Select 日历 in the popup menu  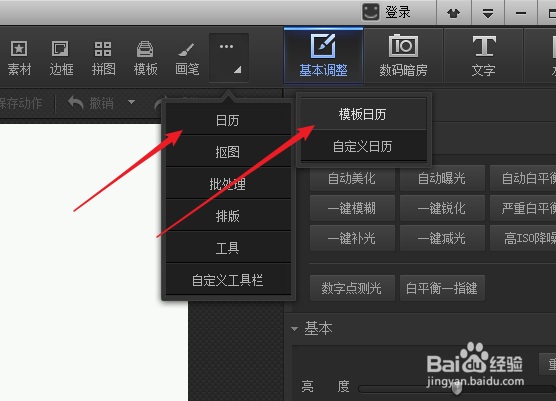(x=228, y=120)
